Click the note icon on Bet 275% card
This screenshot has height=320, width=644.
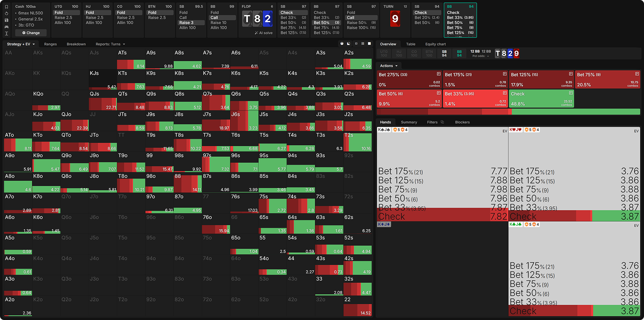point(438,74)
